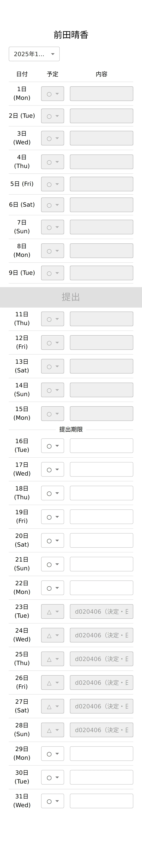The width and height of the screenshot is (142, 868).
Task: Open the 予定 dropdown for 29日 (Mon)
Action: click(x=53, y=753)
